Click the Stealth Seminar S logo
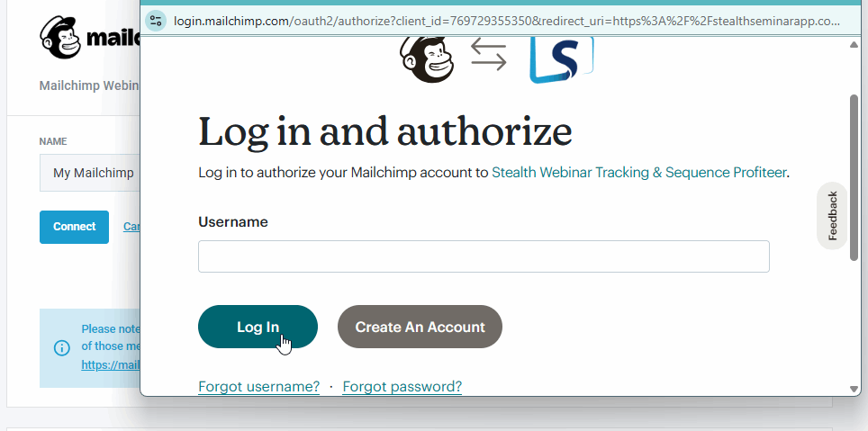Viewport: 868px width, 431px height. click(x=561, y=59)
